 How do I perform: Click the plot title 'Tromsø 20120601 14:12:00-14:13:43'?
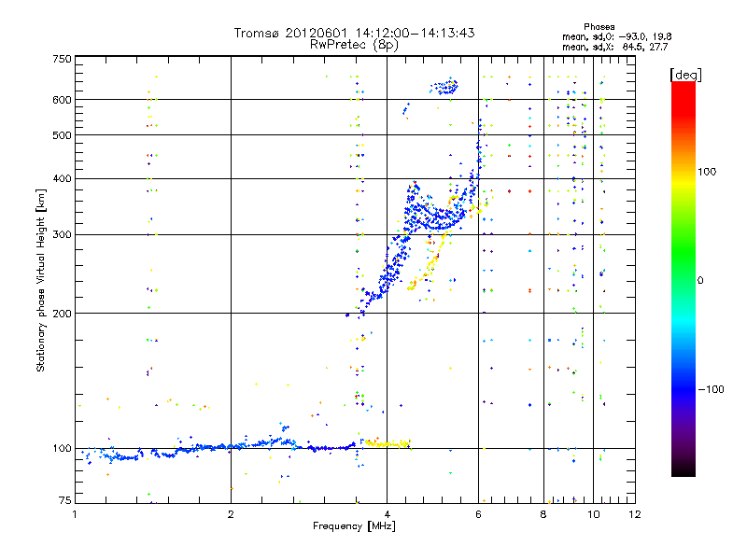pos(354,33)
